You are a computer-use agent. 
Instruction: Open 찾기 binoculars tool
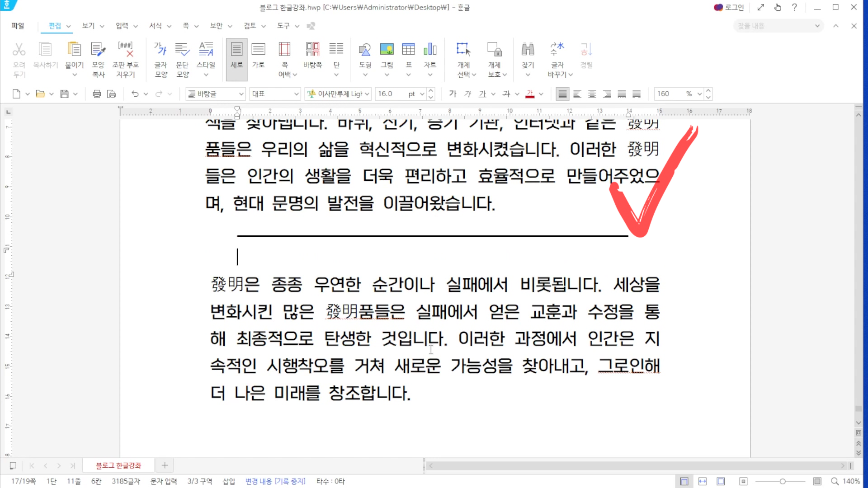528,50
